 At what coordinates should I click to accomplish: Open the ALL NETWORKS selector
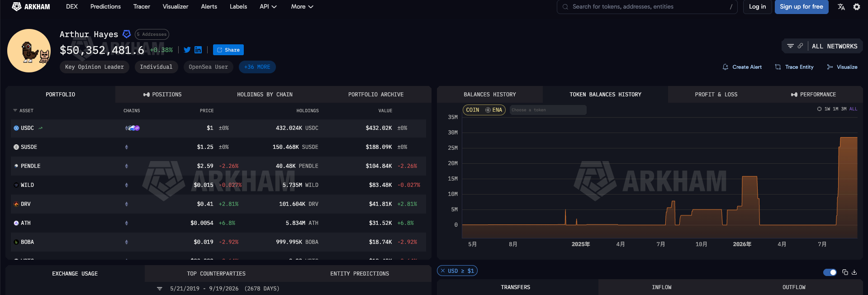835,46
